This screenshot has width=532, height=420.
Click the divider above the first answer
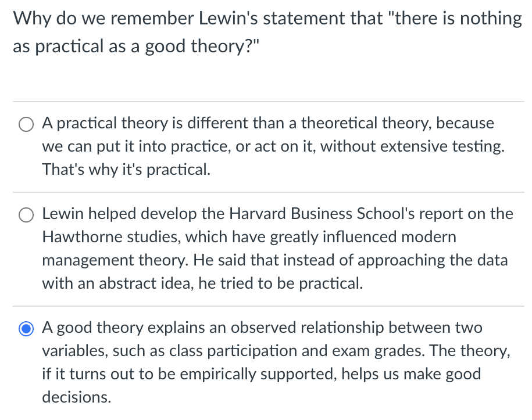266,102
